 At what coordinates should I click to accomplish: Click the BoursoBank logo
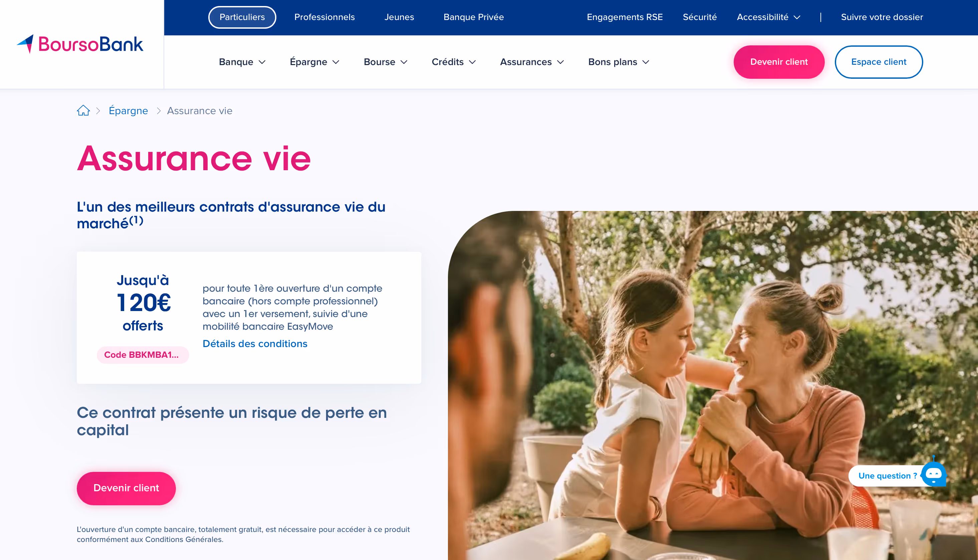tap(80, 44)
